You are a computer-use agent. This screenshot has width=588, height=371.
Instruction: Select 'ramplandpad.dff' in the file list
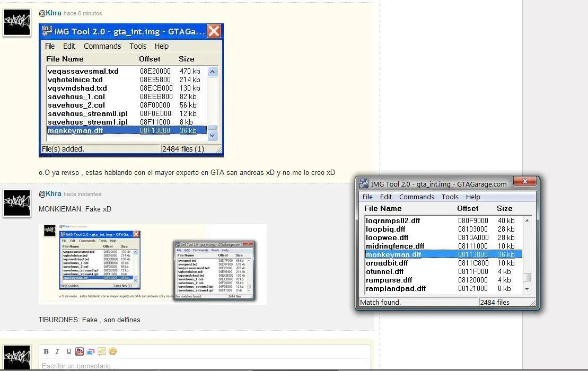(444, 288)
